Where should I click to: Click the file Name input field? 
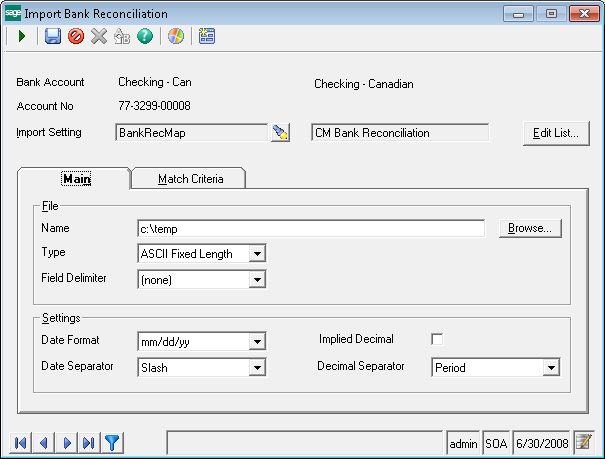311,229
